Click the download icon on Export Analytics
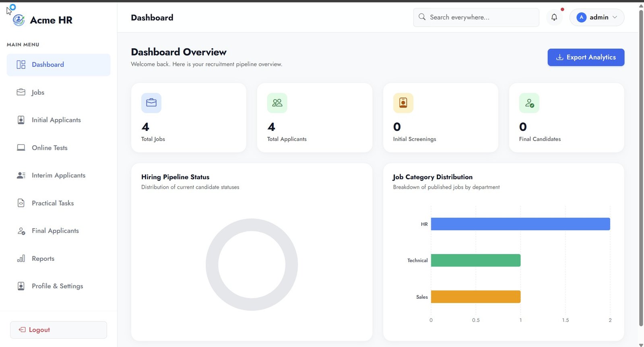 (559, 57)
